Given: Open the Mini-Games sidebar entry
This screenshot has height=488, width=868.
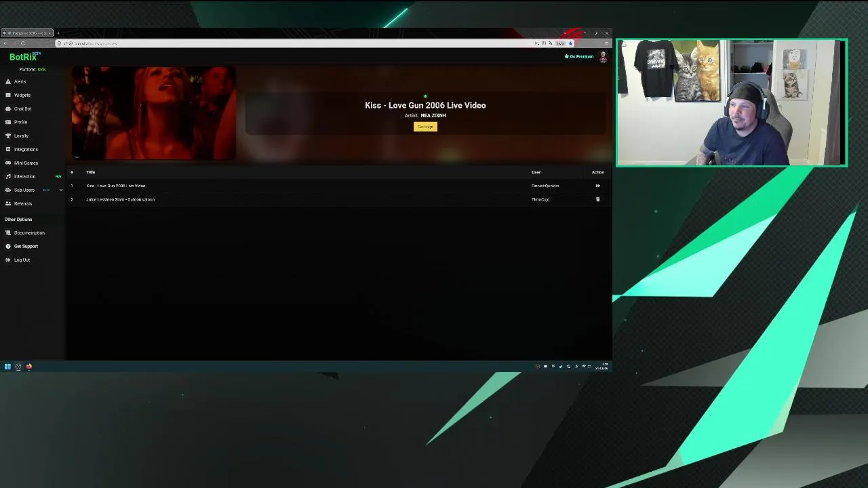Looking at the screenshot, I should point(26,163).
